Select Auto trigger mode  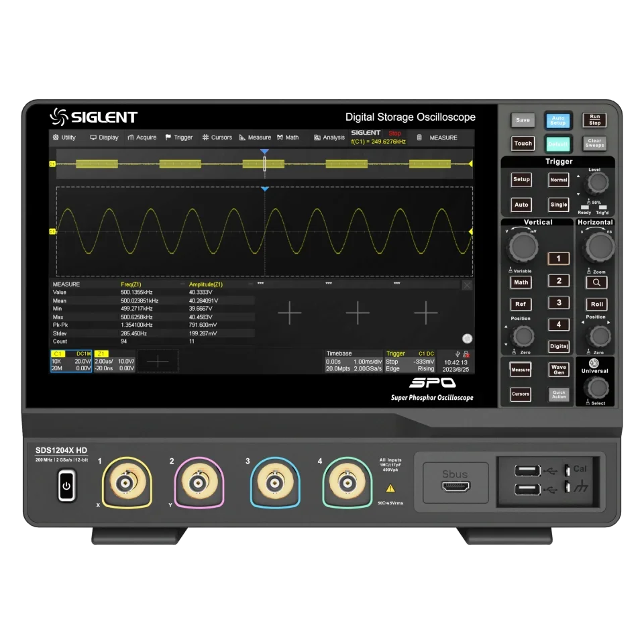522,205
